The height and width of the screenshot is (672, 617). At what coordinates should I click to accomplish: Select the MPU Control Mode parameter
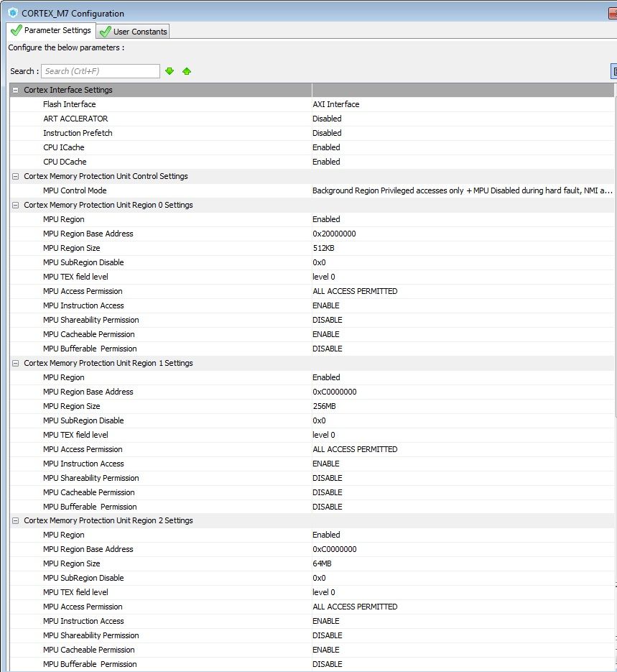click(x=75, y=190)
